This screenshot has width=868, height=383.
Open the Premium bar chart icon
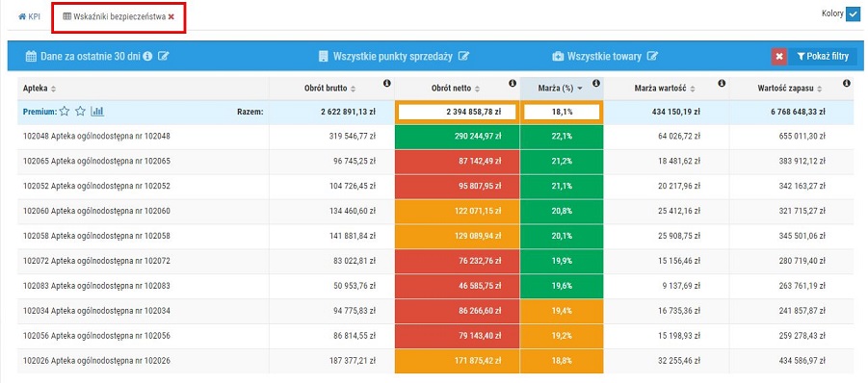(97, 112)
